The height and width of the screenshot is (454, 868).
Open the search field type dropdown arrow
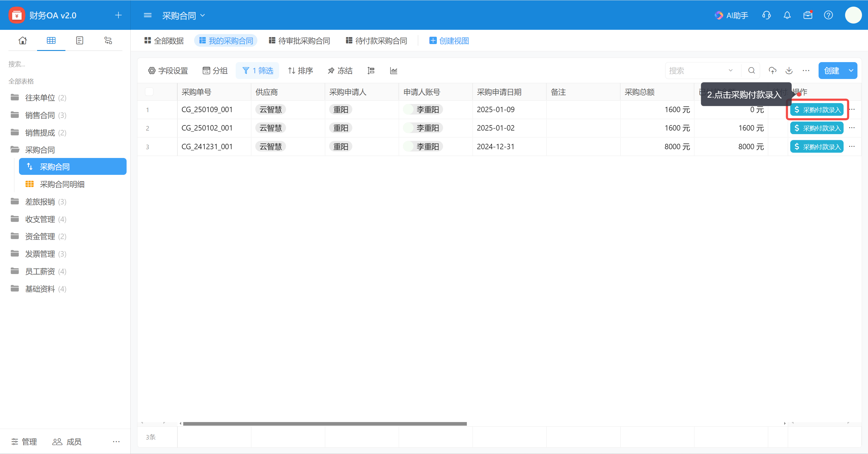pos(731,71)
